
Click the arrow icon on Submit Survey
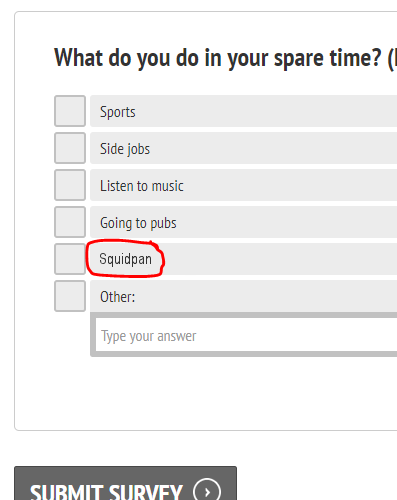point(207,492)
